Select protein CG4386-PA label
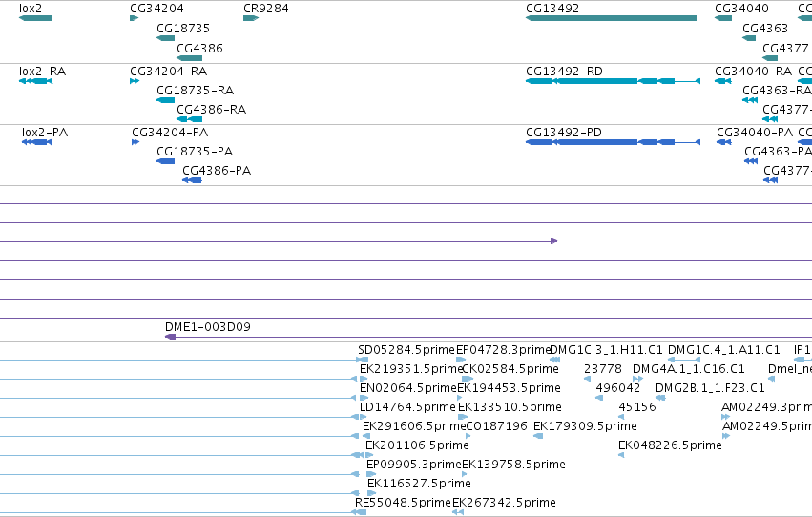 tap(217, 170)
